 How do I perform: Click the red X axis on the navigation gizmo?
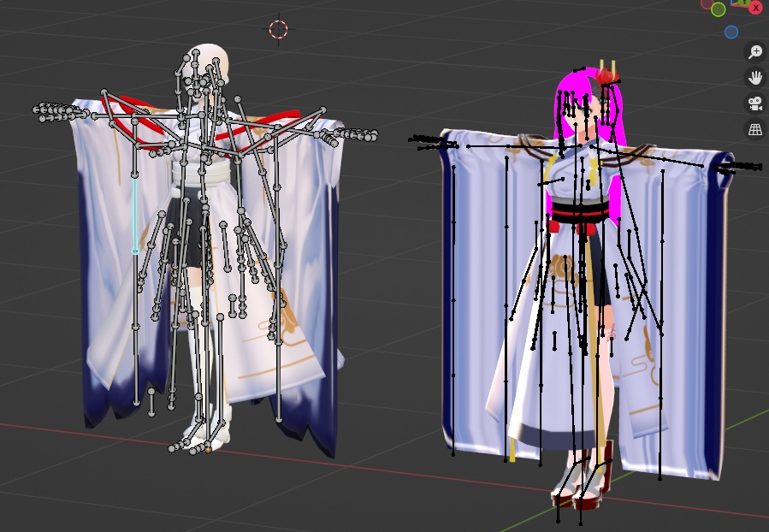pos(756,8)
